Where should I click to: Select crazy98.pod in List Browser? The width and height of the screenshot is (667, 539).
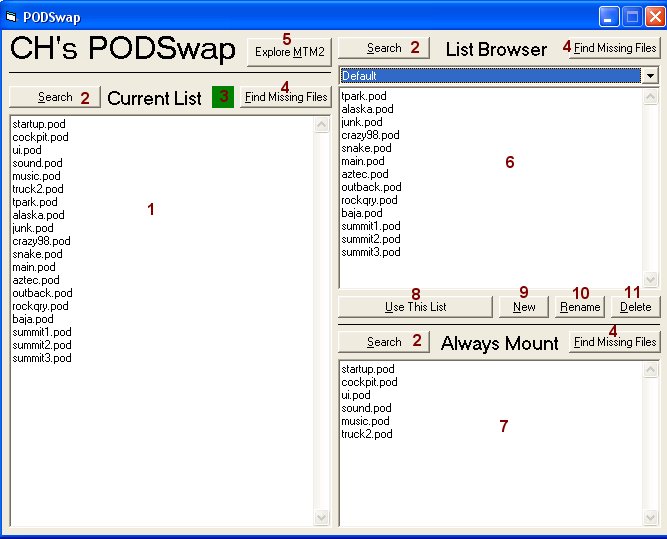(370, 135)
